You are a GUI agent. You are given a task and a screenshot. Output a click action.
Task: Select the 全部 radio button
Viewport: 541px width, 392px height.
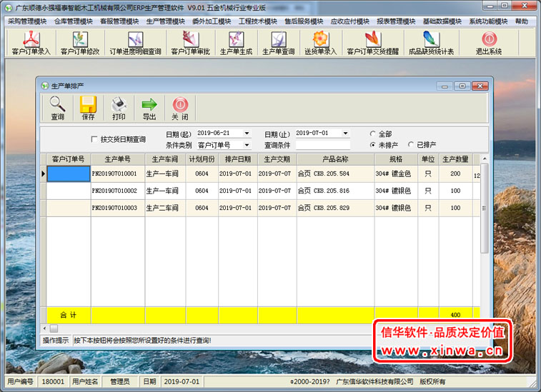372,134
